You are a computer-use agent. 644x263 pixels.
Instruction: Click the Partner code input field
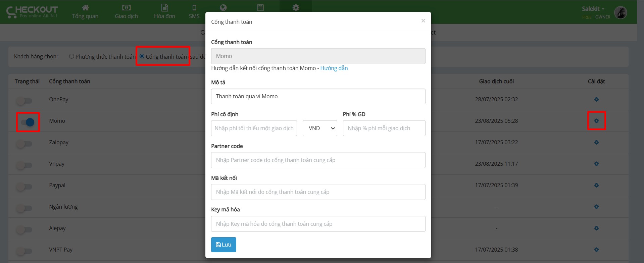point(318,160)
